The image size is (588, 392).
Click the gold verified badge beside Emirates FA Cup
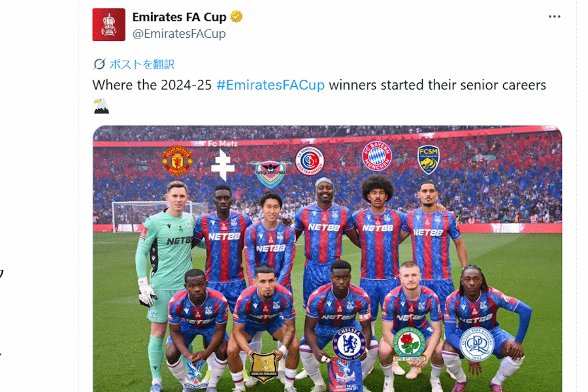pos(237,17)
